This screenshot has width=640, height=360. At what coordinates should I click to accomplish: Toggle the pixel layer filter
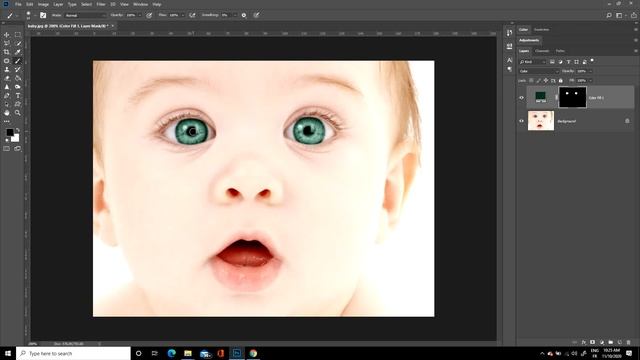[x=552, y=62]
